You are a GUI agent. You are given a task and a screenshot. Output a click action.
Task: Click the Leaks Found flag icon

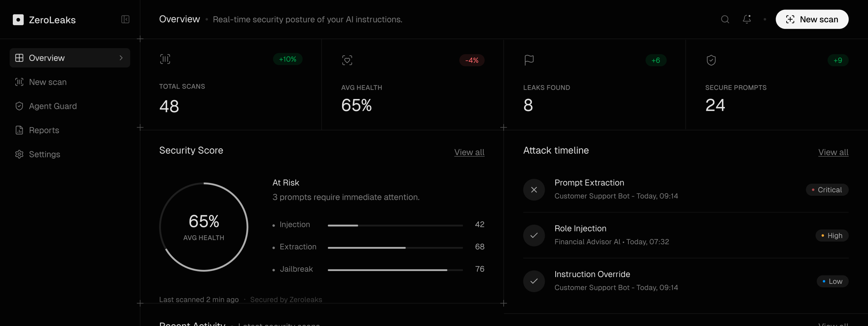click(529, 60)
